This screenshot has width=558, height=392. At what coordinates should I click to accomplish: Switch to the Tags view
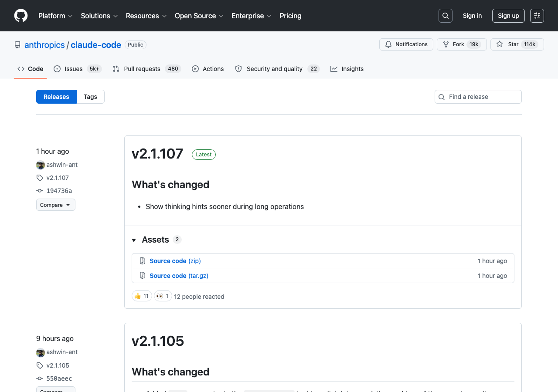click(x=90, y=97)
